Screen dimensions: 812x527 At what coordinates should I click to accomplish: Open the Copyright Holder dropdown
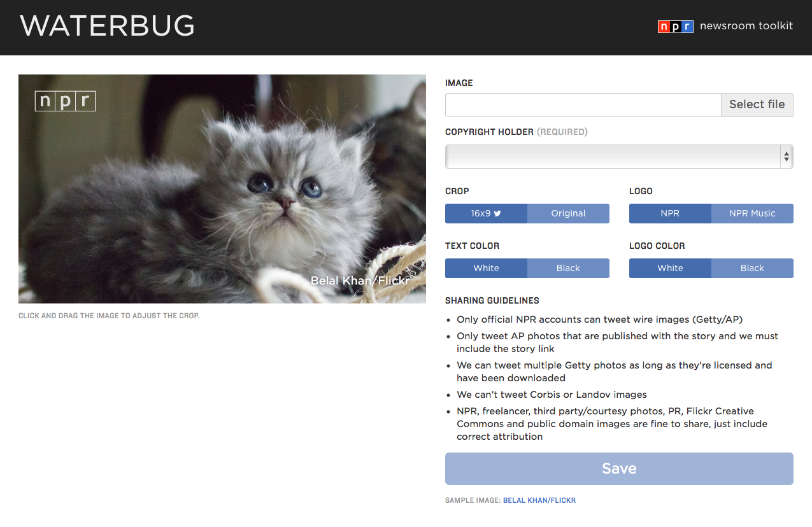tap(619, 157)
